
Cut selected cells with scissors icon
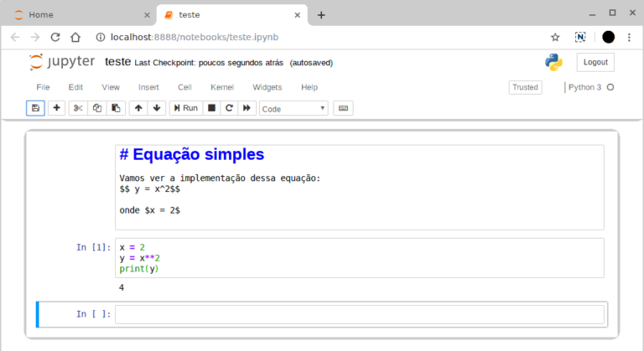(78, 108)
